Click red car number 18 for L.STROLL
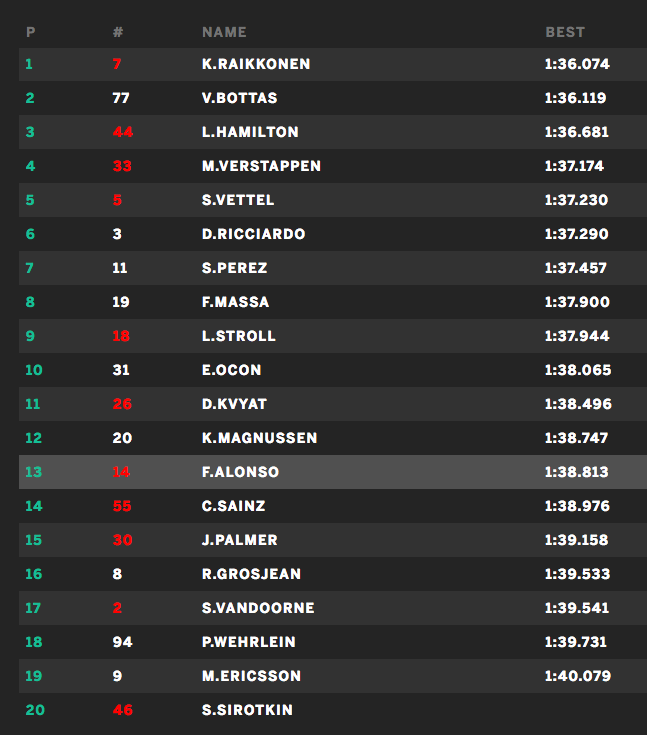 (x=122, y=336)
